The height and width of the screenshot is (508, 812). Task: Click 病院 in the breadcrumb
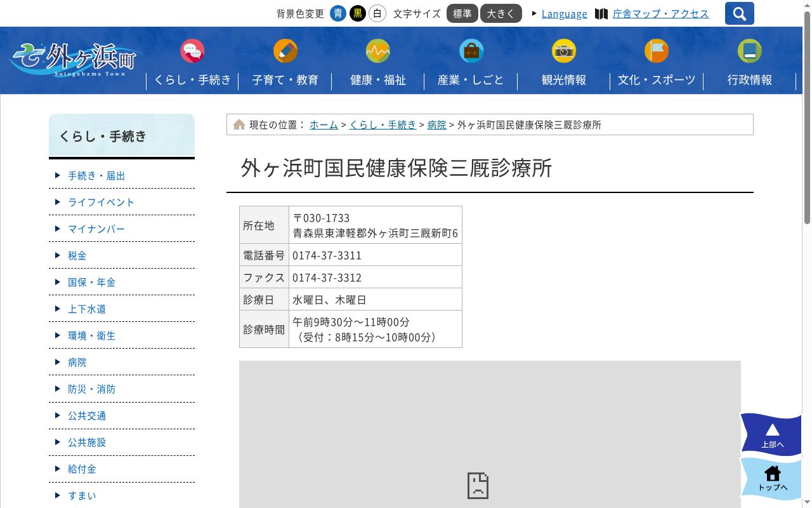(x=436, y=125)
